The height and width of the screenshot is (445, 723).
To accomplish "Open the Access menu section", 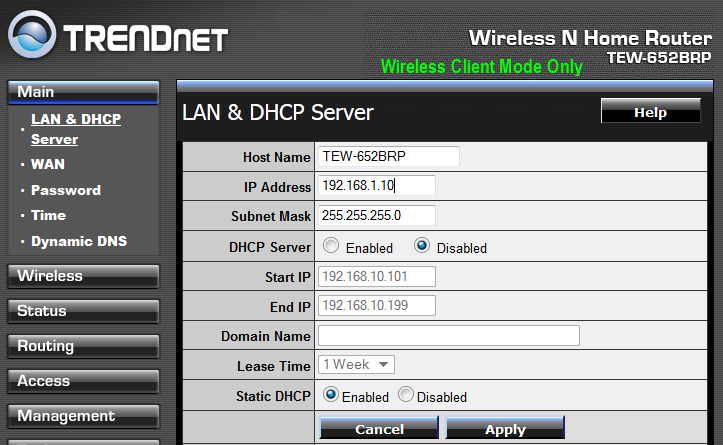I will tap(83, 381).
